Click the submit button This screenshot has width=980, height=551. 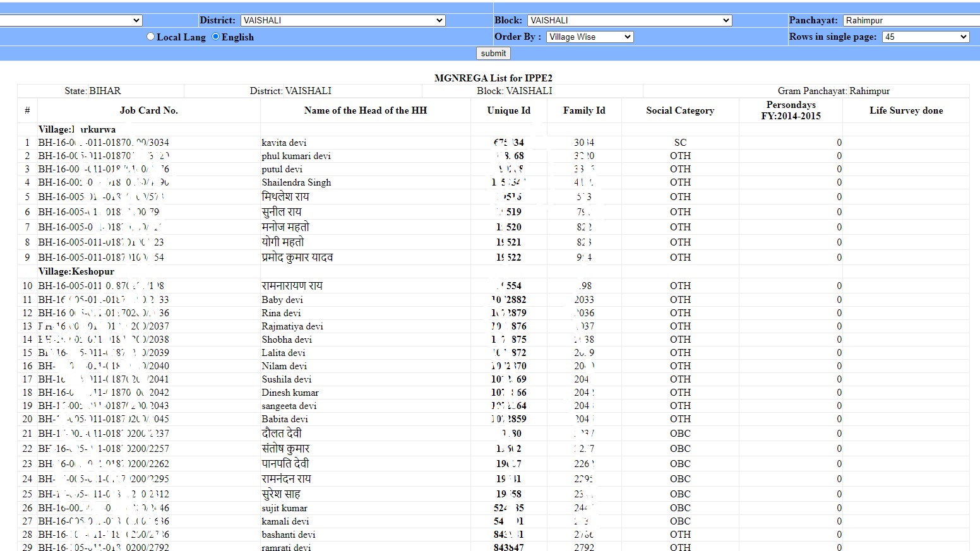tap(493, 54)
